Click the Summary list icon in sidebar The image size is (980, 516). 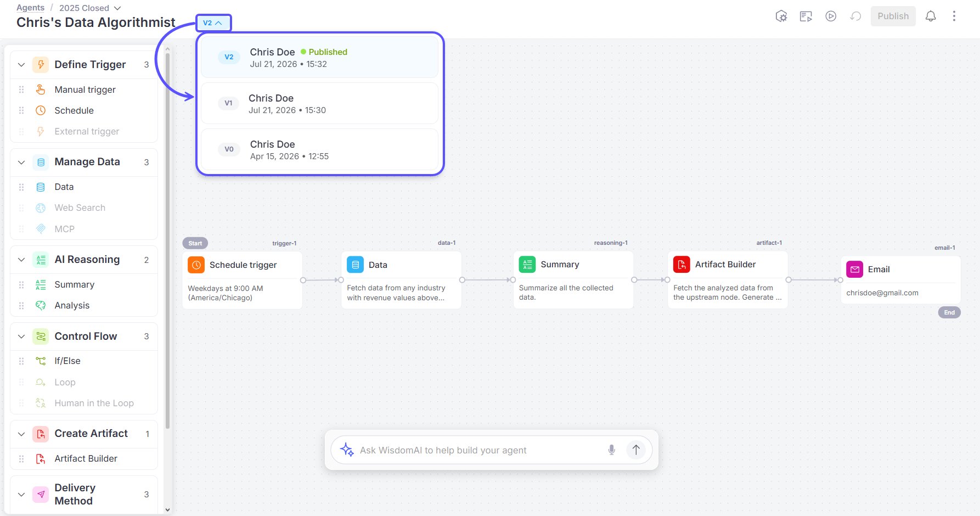(x=41, y=284)
